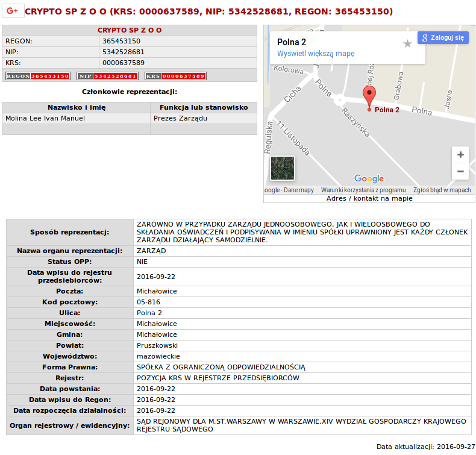Screen dimensions: 476x455
Task: Zoom in on the map
Action: click(x=460, y=154)
